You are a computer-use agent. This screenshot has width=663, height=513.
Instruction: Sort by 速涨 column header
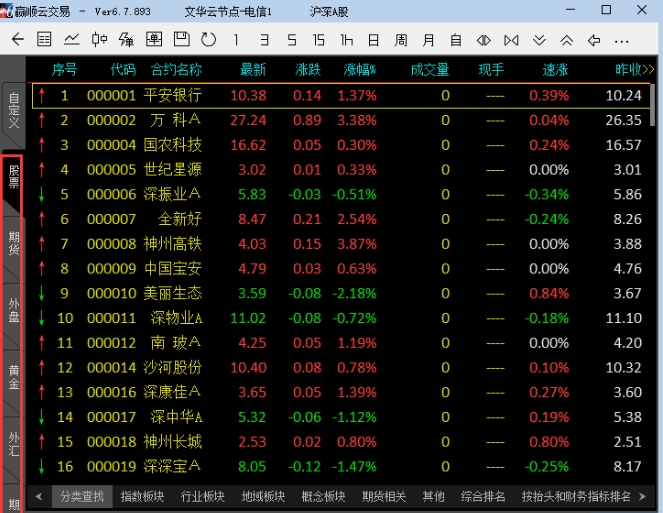(556, 69)
